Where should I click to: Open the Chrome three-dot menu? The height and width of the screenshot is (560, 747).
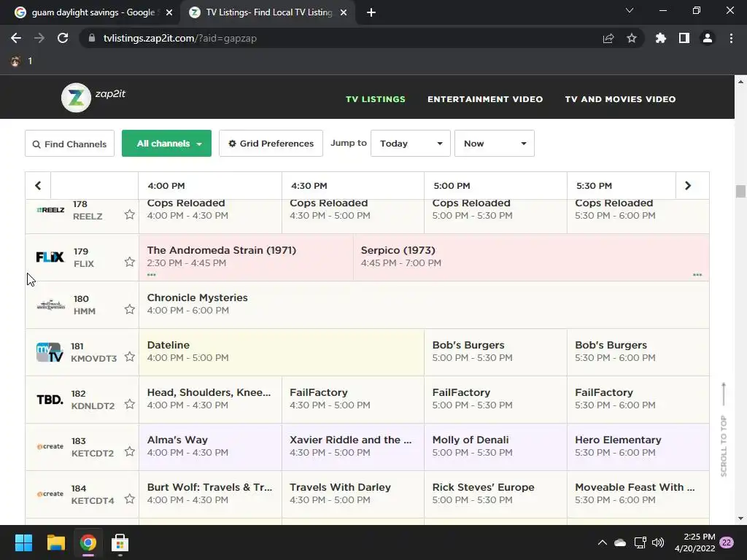coord(731,38)
